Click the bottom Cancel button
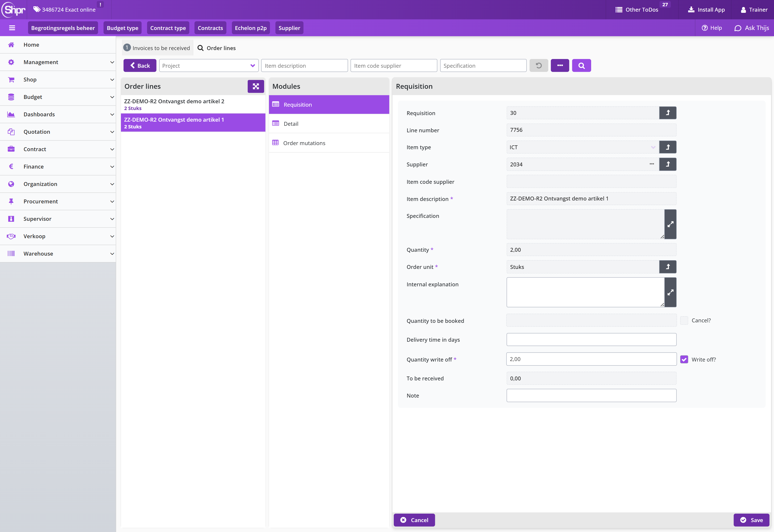 click(x=414, y=520)
